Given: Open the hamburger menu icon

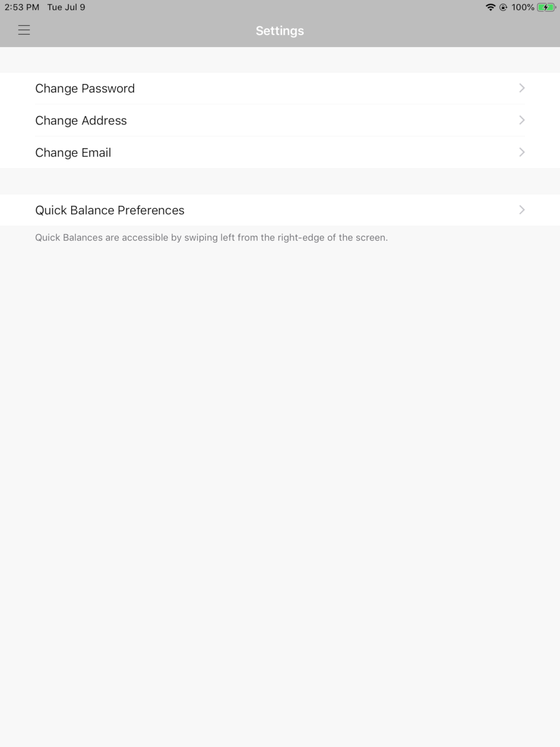Looking at the screenshot, I should pos(24,30).
